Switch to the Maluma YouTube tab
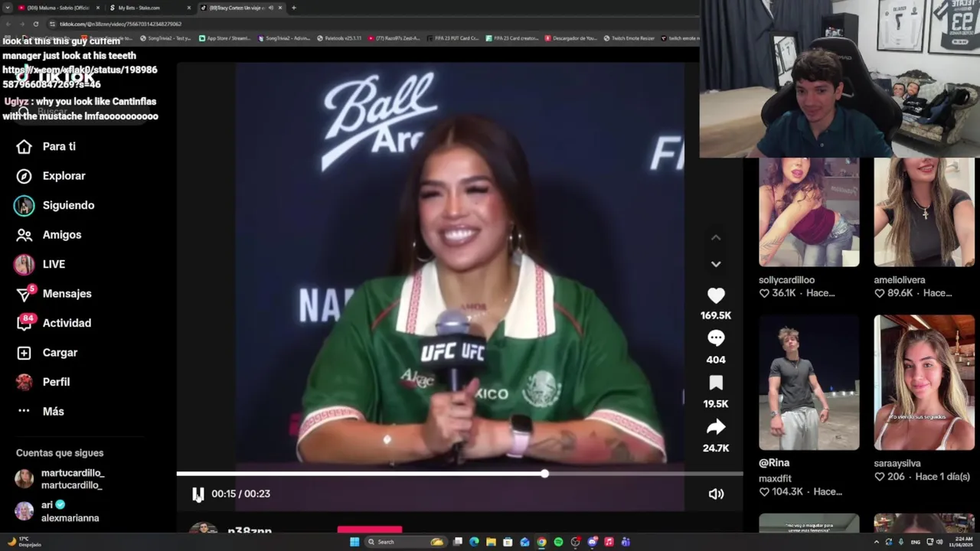The height and width of the screenshot is (551, 980). point(58,8)
